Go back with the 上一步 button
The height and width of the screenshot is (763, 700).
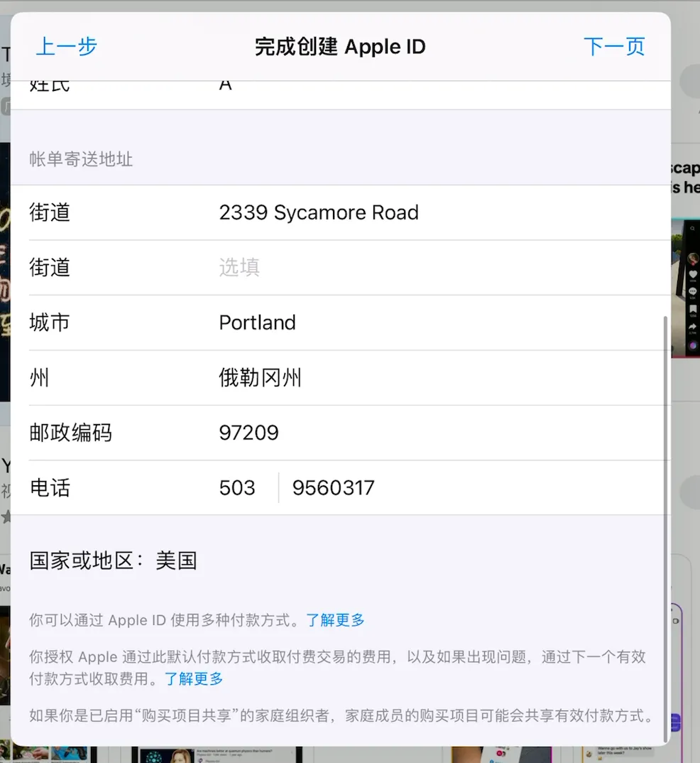click(67, 47)
